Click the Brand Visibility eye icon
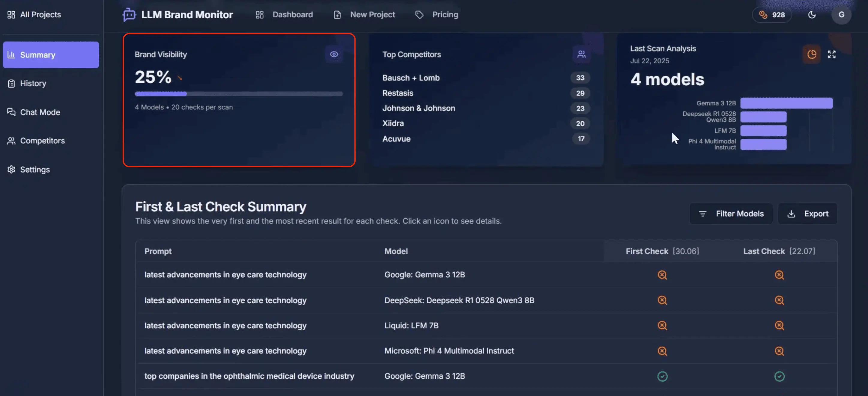 [334, 54]
